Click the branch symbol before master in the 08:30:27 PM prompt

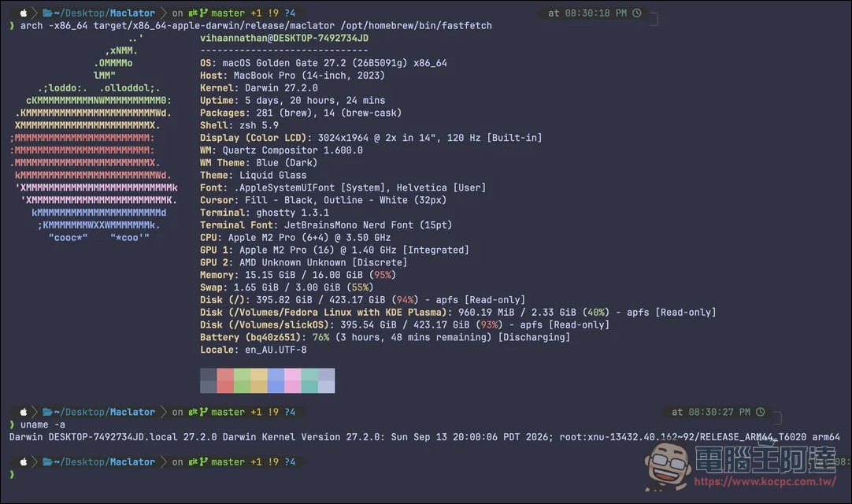(204, 412)
